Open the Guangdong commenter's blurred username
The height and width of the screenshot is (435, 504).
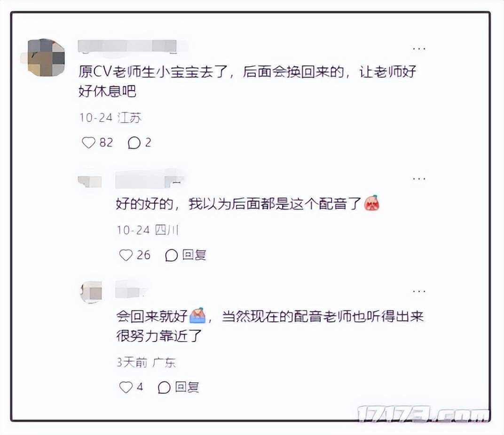pos(131,290)
